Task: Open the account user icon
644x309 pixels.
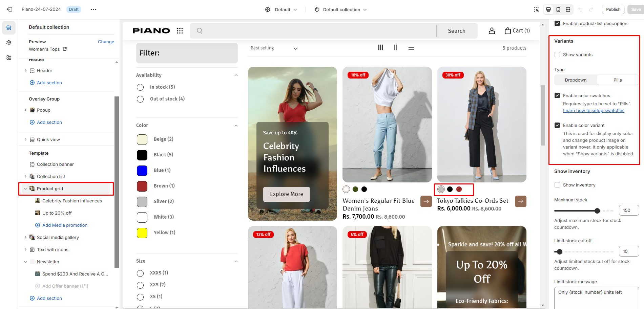Action: [492, 31]
